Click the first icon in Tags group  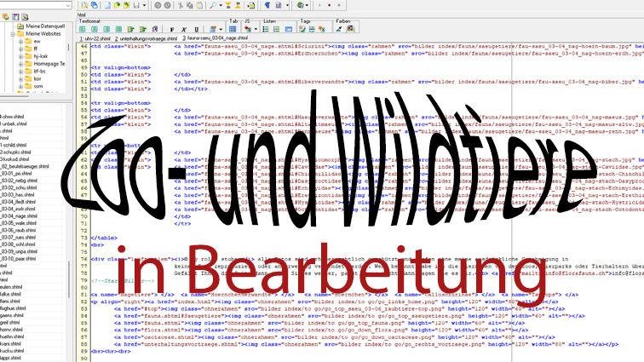[302, 29]
